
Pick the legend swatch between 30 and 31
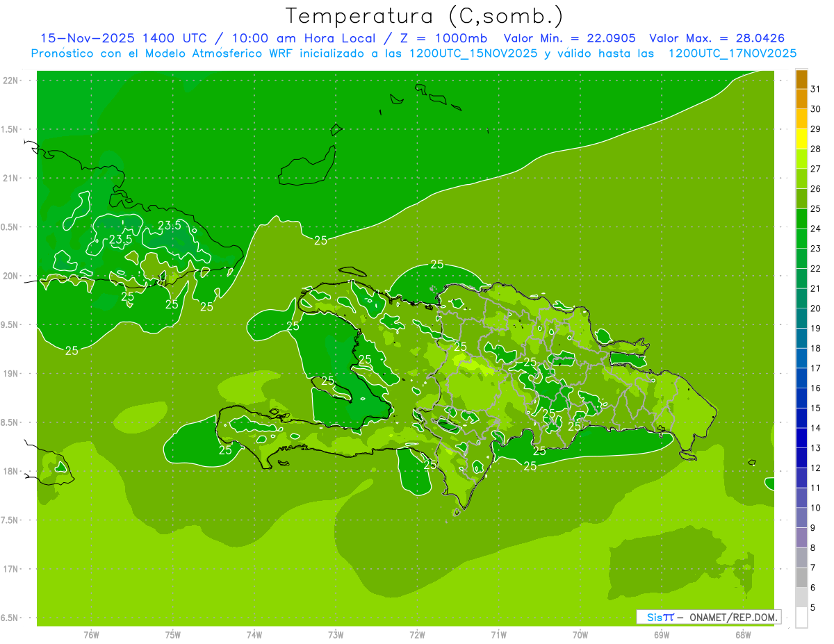tap(801, 99)
